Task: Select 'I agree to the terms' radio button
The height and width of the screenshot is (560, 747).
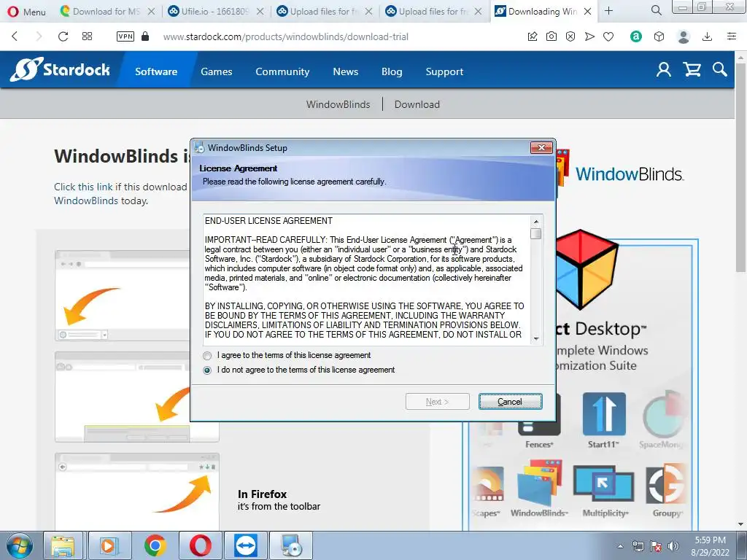Action: point(207,356)
